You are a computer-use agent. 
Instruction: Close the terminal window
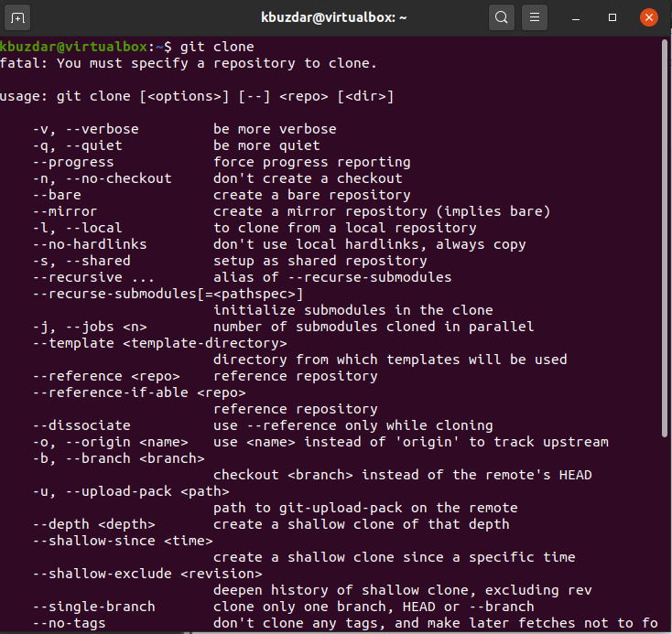coord(648,16)
